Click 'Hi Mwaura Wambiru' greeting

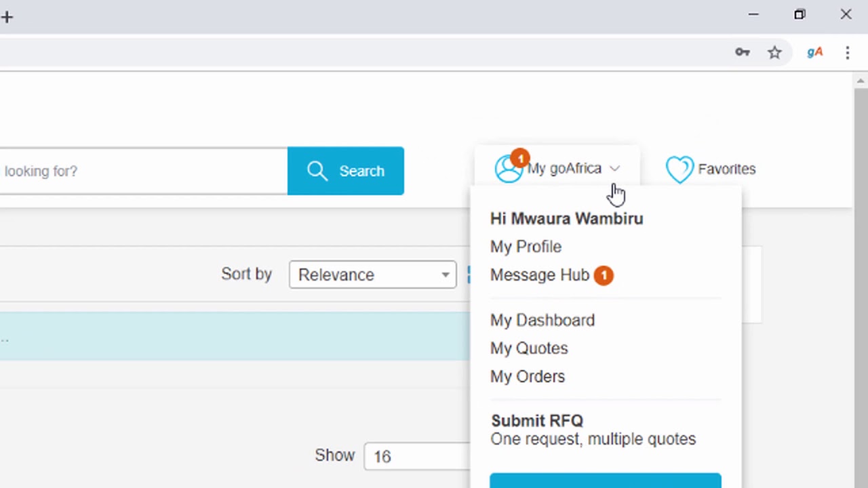567,218
